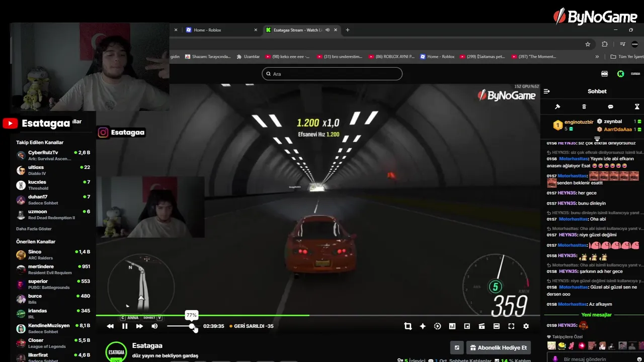Open kucxles channel in sidebar
Image resolution: width=644 pixels, height=362 pixels.
53,185
